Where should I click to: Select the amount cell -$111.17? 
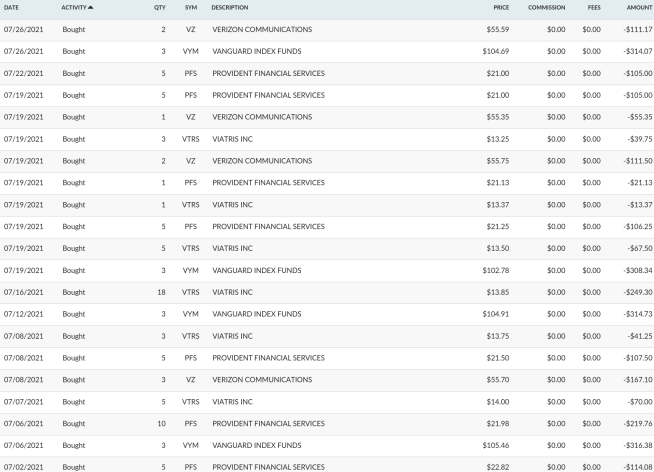tap(638, 30)
